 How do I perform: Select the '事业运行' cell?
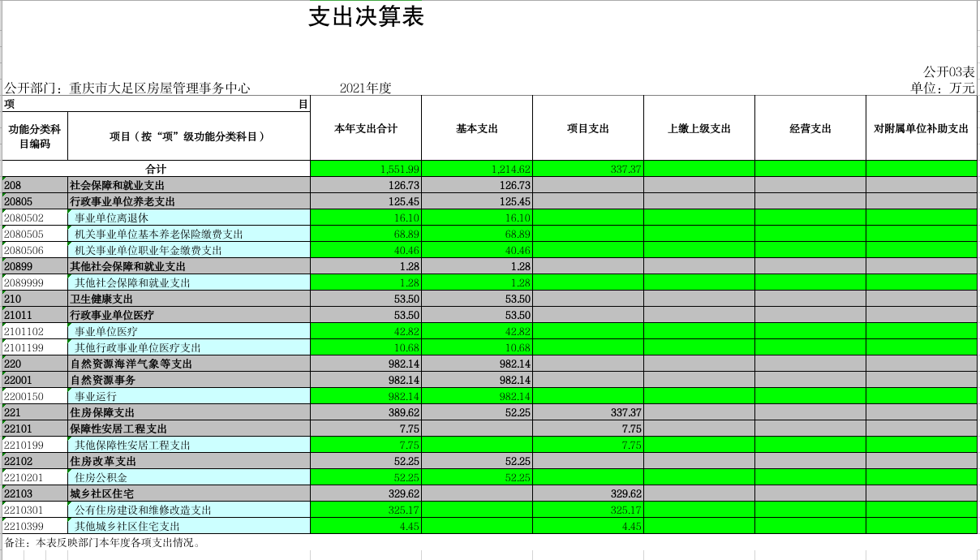click(189, 396)
